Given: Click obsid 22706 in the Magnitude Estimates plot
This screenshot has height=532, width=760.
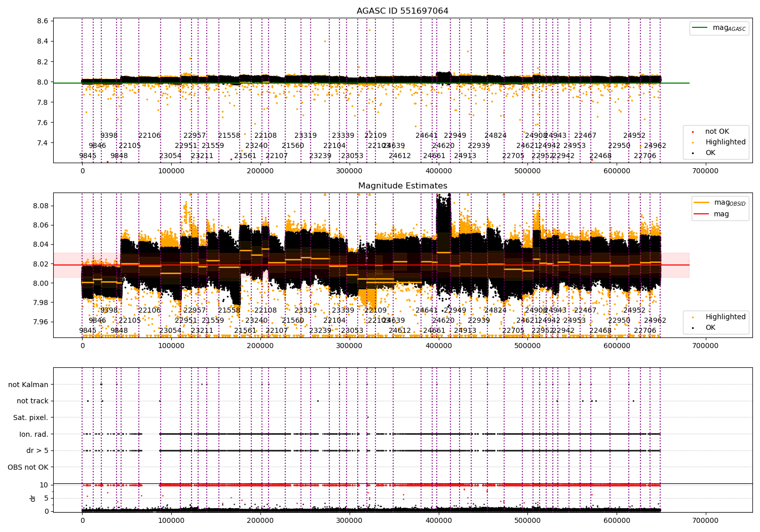Looking at the screenshot, I should point(645,331).
